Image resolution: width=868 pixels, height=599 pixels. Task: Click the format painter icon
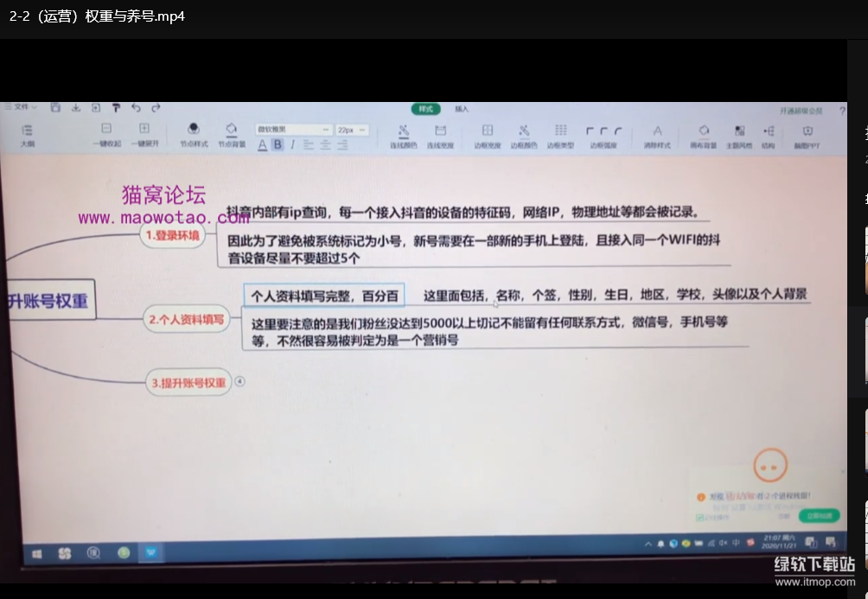click(116, 108)
